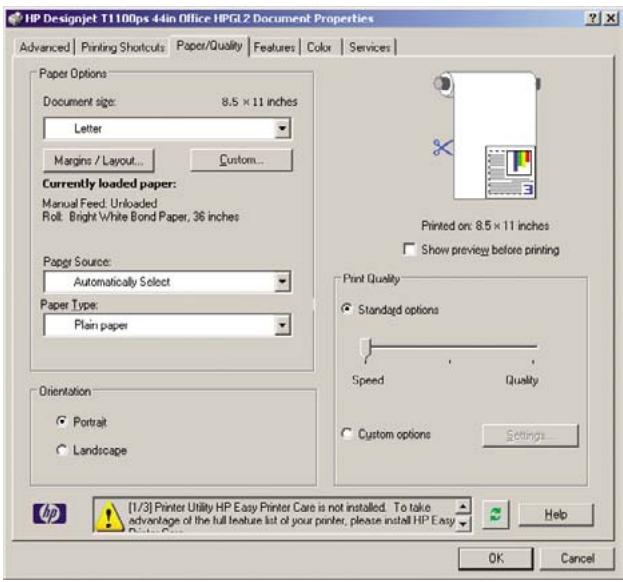
Task: Click the Speed/Quality slider thumb
Action: point(366,350)
